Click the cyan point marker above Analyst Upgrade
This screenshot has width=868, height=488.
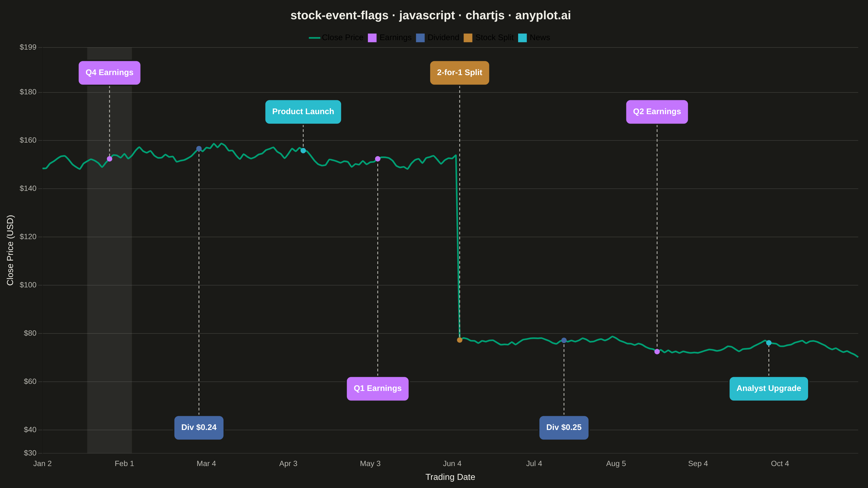coord(769,343)
